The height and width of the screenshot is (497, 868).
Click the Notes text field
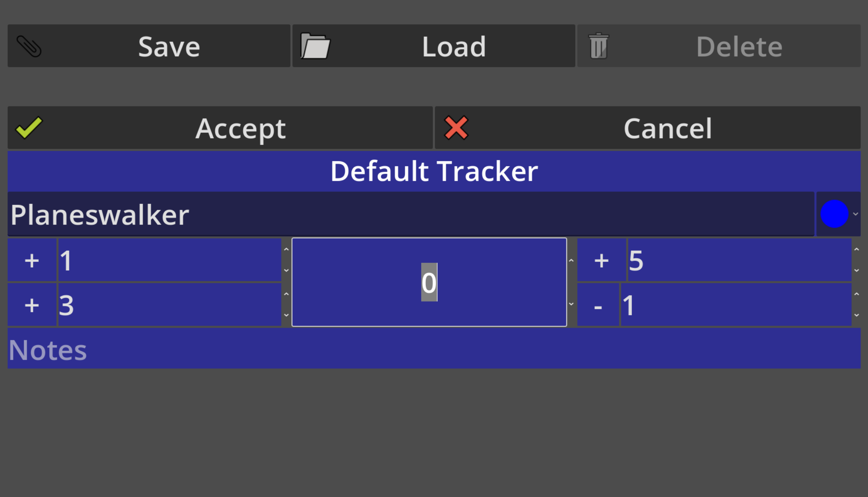(x=434, y=348)
